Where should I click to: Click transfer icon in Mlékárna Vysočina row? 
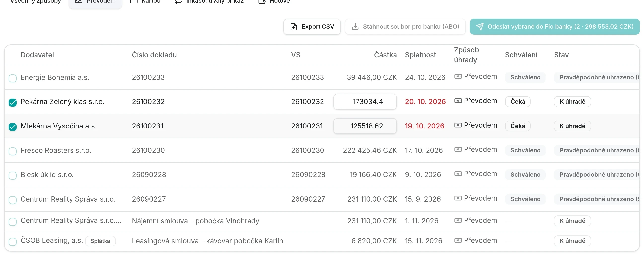pos(458,125)
